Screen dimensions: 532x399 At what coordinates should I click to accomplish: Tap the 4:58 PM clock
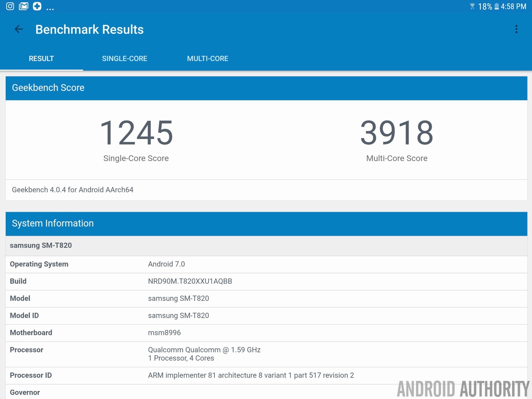tap(513, 6)
